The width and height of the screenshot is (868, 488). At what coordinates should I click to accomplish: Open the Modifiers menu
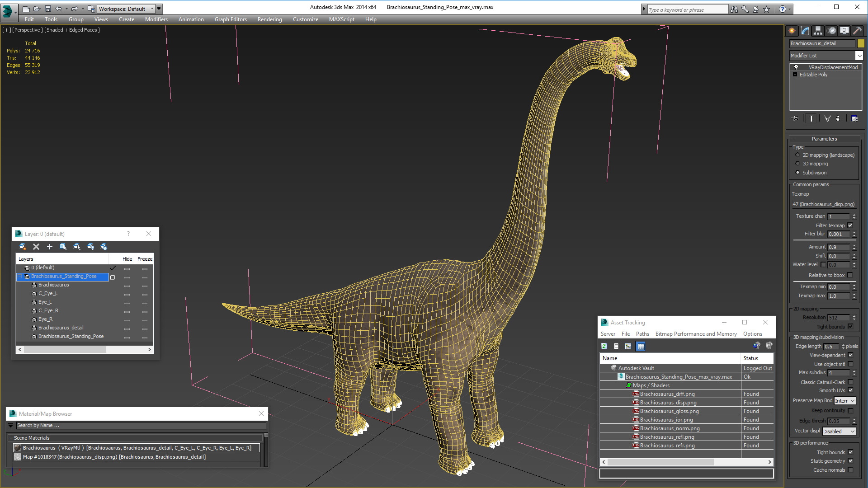(156, 19)
